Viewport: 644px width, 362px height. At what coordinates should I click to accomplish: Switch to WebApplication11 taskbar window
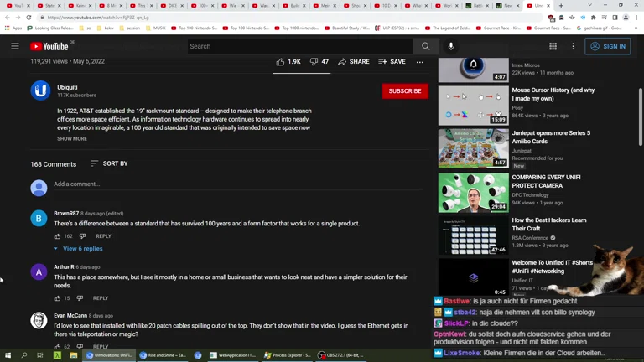point(233,355)
